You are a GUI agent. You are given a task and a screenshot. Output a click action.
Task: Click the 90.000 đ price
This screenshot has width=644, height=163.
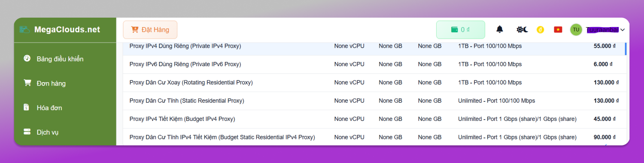tap(605, 137)
